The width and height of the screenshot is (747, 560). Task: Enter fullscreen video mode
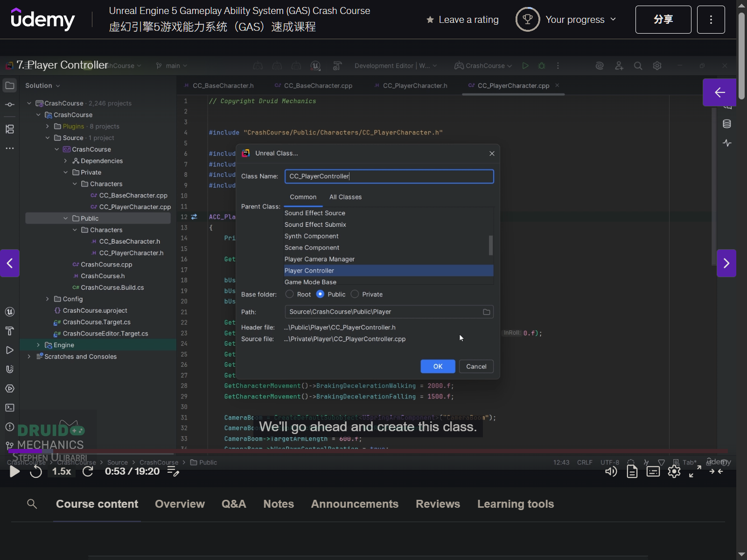coord(695,472)
